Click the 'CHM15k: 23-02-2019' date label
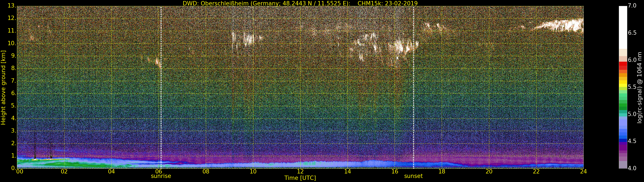 [x=388, y=3]
